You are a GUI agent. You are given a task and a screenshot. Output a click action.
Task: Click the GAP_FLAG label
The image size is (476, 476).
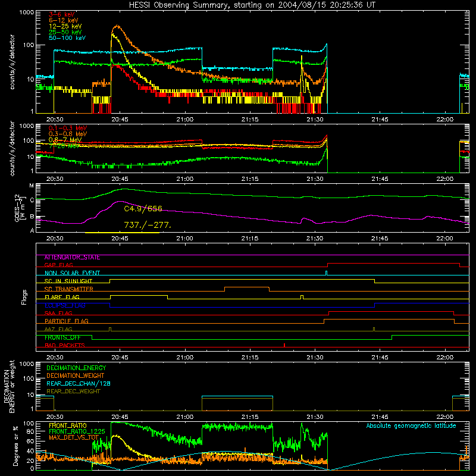click(58, 265)
